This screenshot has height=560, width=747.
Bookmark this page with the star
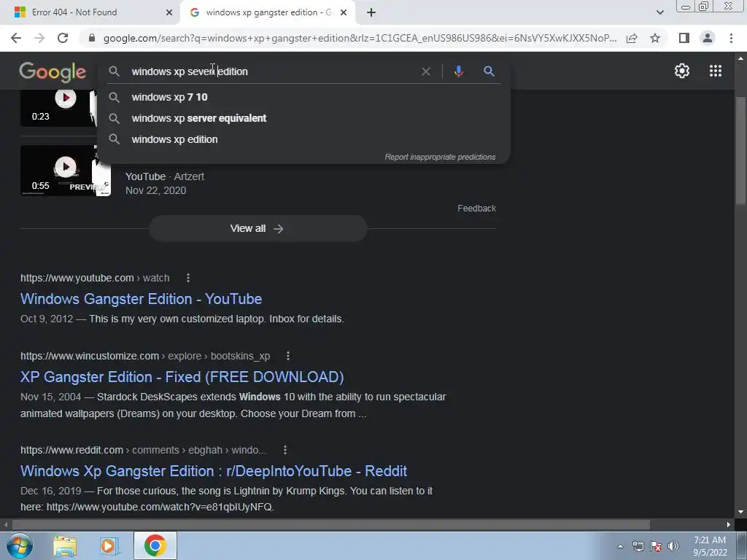[655, 38]
